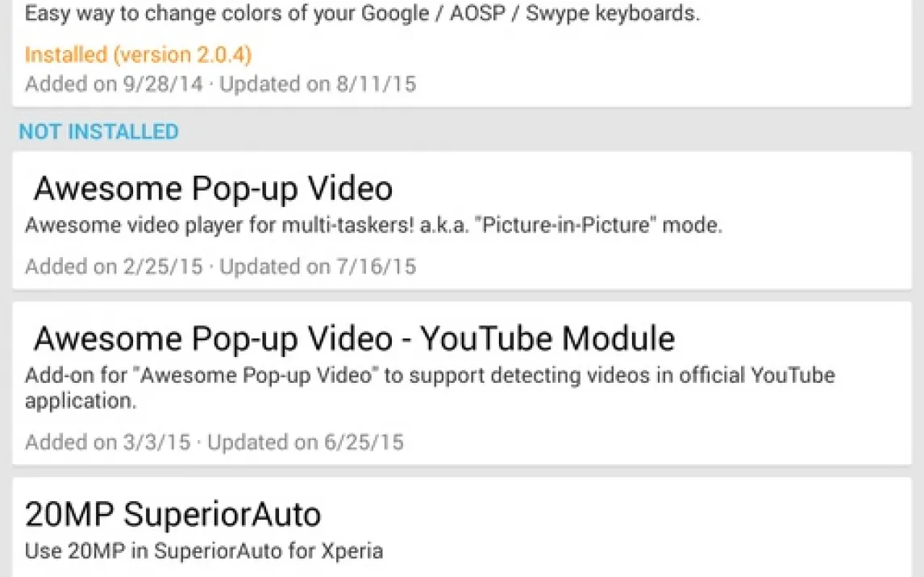The height and width of the screenshot is (577, 924).
Task: Click the orange Installed version 2.0.4 label
Action: pos(138,55)
